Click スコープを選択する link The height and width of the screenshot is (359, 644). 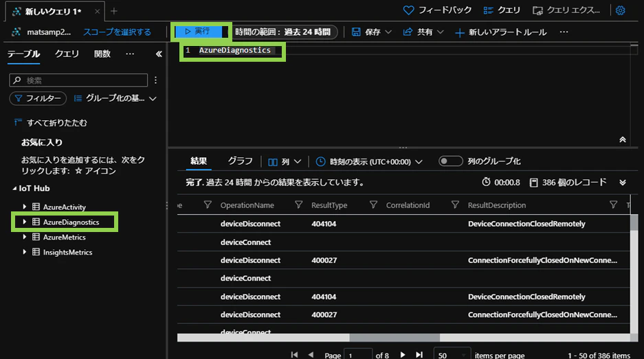[x=117, y=32]
